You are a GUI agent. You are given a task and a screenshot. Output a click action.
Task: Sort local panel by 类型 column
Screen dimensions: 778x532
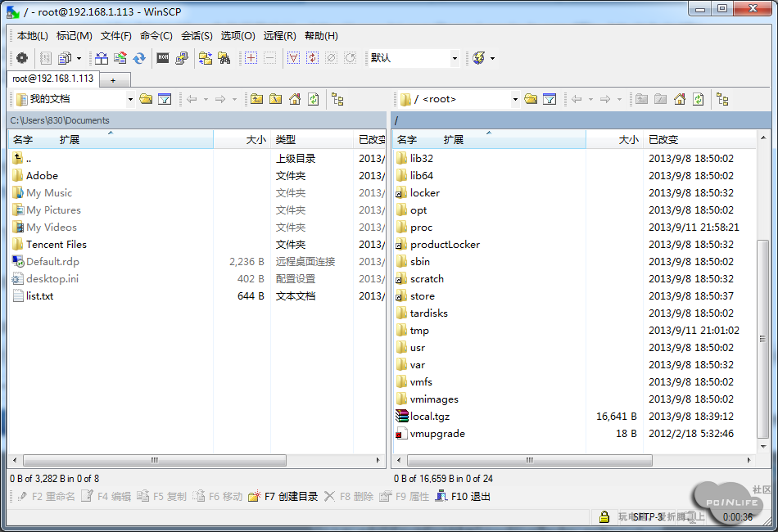pyautogui.click(x=311, y=140)
